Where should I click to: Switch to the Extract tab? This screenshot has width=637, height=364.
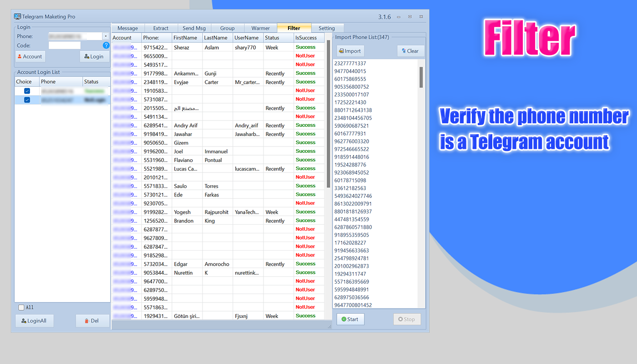click(x=161, y=28)
